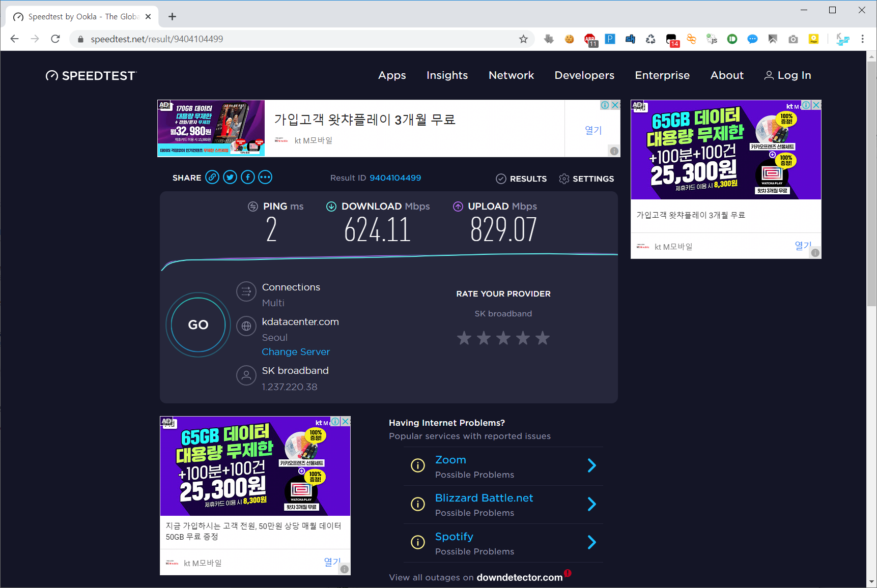Log In to Speedtest account

pos(788,75)
